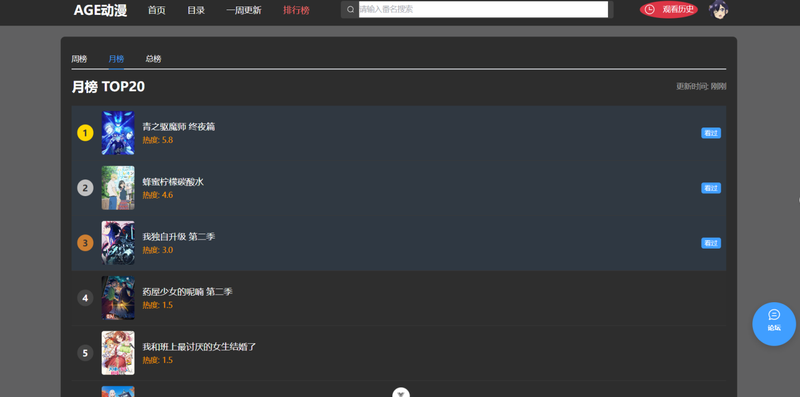Open the user avatar profile icon
This screenshot has height=397, width=800.
[x=718, y=9]
